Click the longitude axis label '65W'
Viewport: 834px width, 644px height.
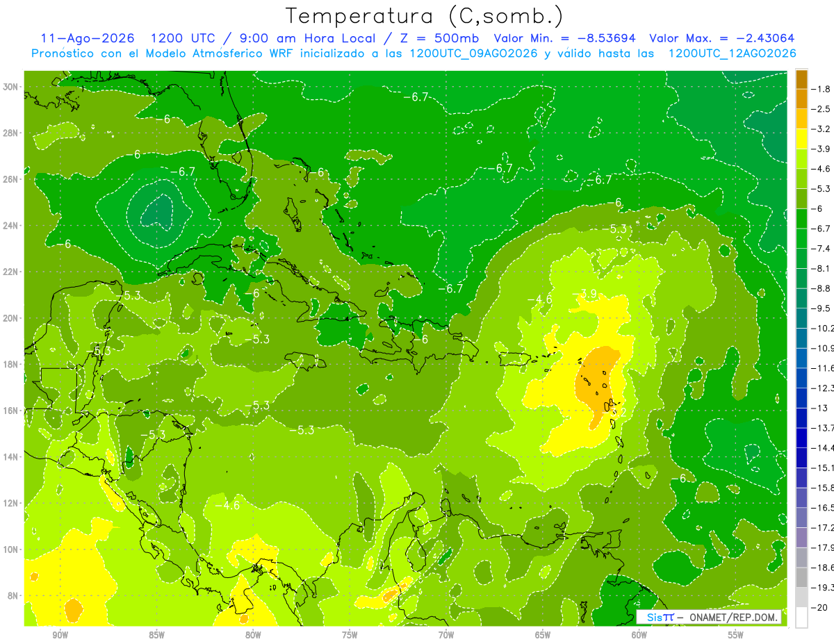pos(543,635)
